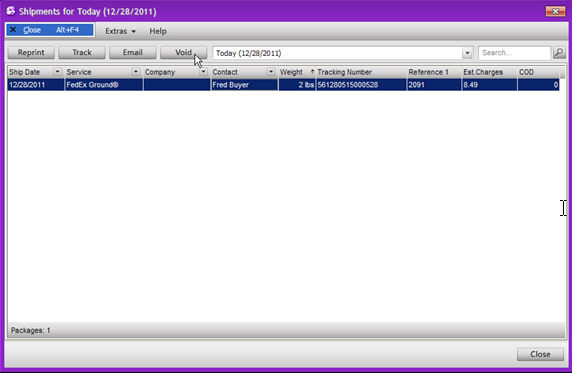Open the Company column filter dropdown
The height and width of the screenshot is (373, 572).
[203, 72]
